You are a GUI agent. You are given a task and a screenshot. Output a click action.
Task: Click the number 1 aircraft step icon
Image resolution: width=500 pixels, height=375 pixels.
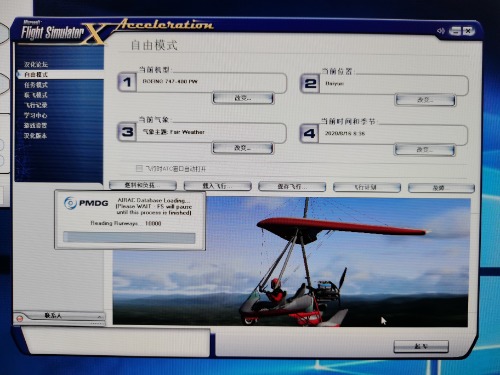(127, 82)
